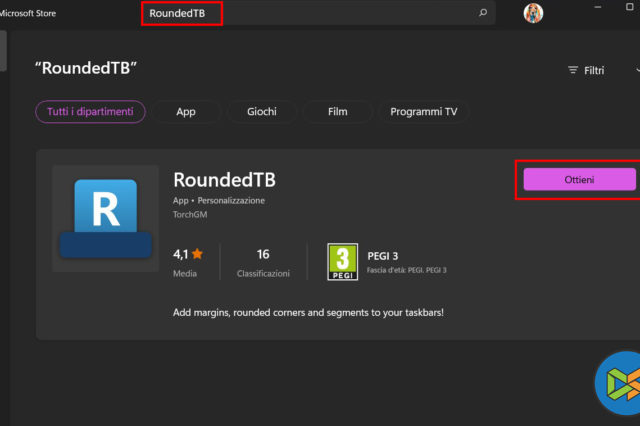Click the 16 Classificazioni count
The image size is (640, 426).
tap(263, 262)
